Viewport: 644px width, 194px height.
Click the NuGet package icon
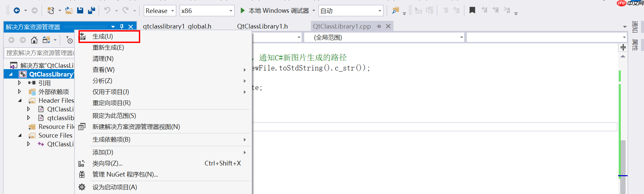pyautogui.click(x=82, y=175)
